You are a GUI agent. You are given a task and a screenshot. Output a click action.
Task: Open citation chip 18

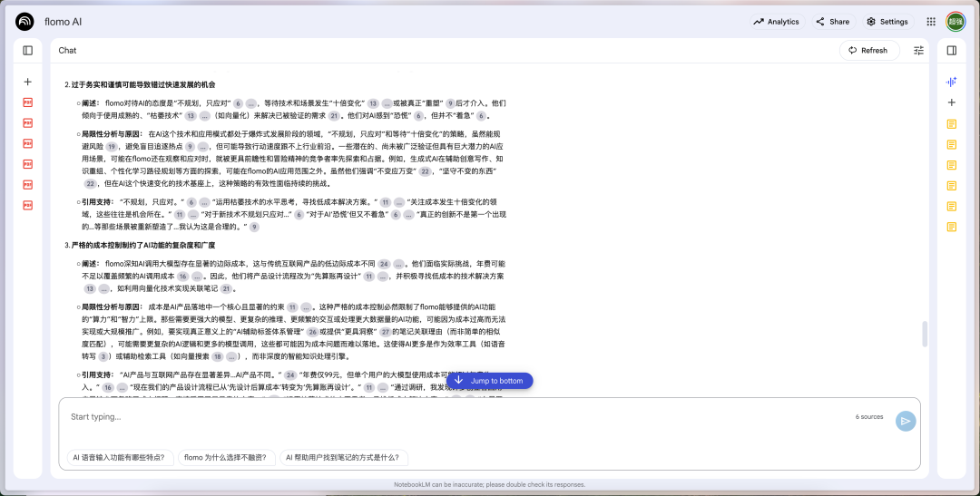point(217,356)
